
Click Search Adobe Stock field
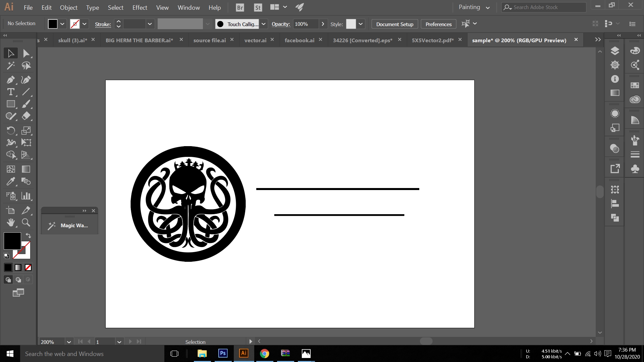click(x=544, y=7)
